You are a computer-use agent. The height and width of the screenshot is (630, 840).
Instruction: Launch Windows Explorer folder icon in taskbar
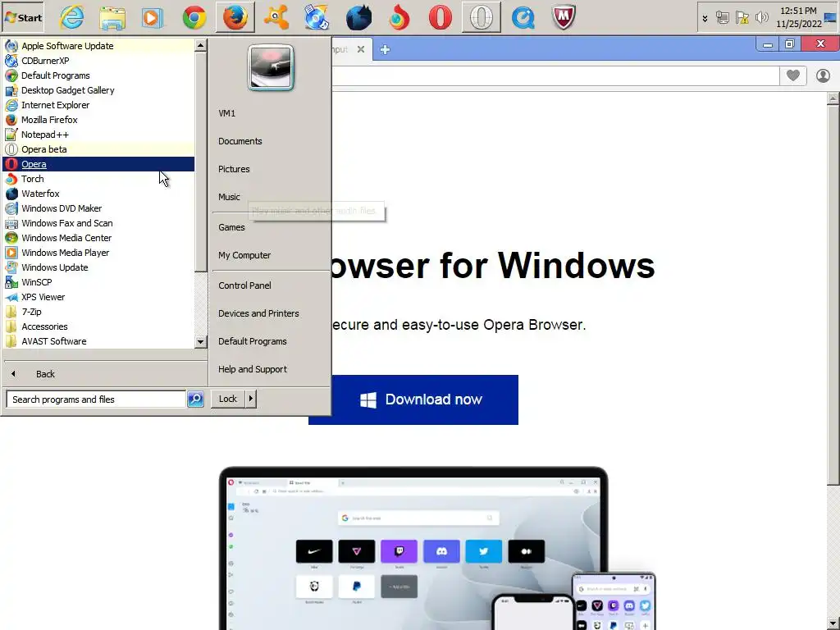pos(112,17)
